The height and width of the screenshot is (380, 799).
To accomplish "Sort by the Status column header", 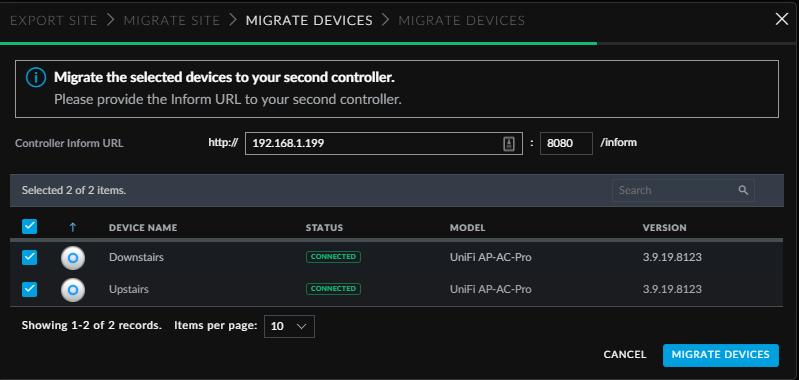I will point(324,228).
